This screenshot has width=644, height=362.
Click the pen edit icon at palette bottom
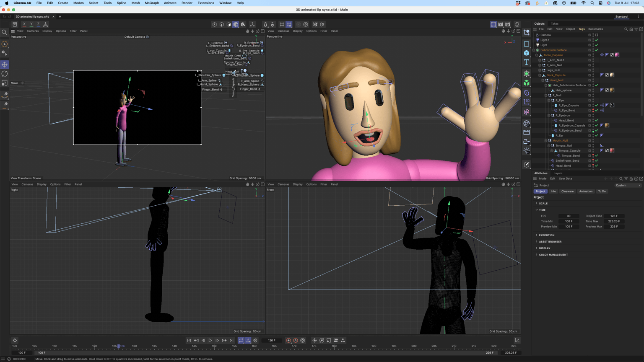527,165
